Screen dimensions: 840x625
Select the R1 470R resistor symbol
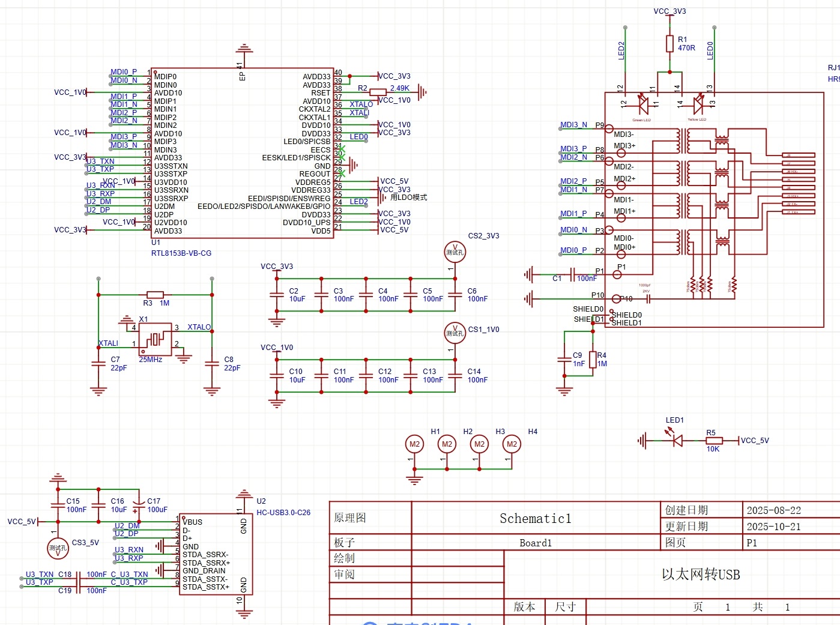[x=669, y=44]
